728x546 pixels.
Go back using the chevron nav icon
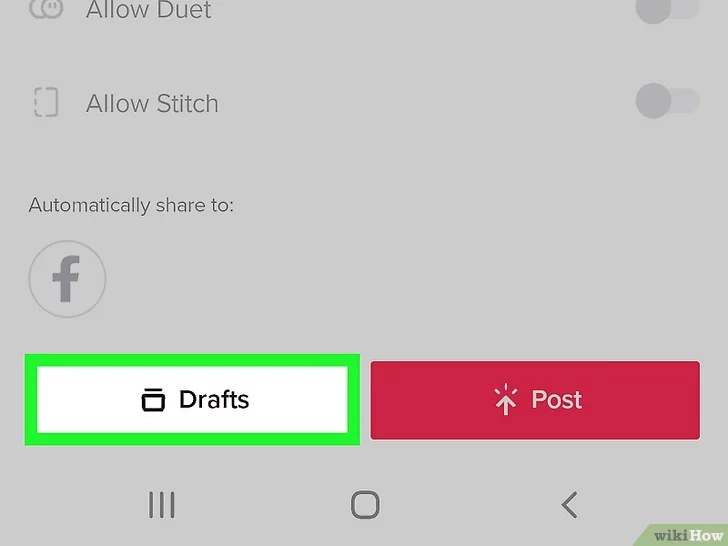click(570, 505)
